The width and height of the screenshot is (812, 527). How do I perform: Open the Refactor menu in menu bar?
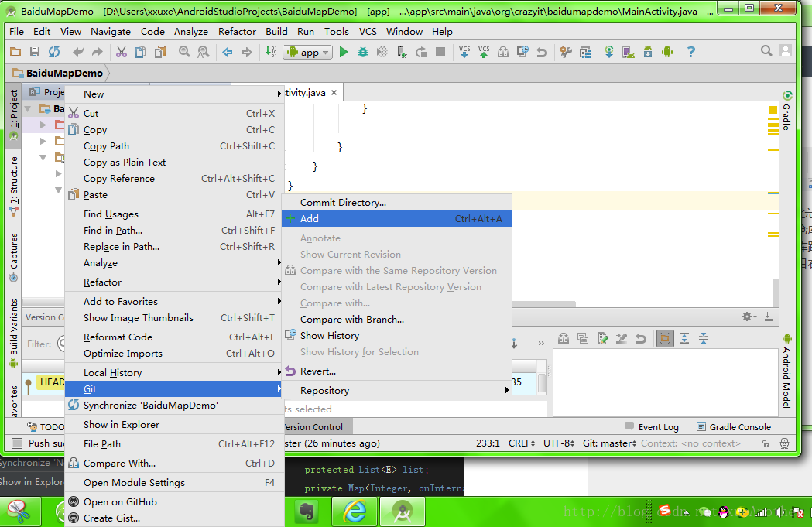(237, 32)
